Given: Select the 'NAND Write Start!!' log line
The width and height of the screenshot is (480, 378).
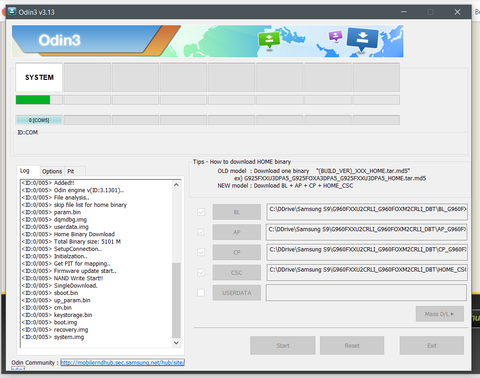Looking at the screenshot, I should click(62, 278).
